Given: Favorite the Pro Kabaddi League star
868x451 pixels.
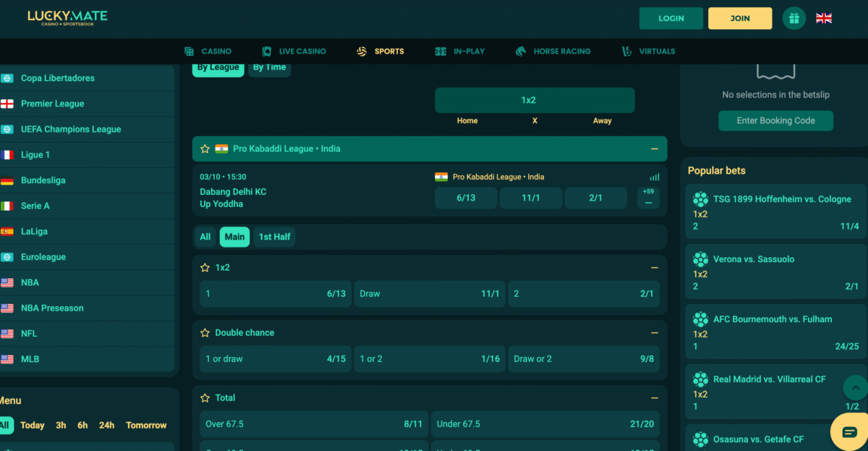Looking at the screenshot, I should pos(205,148).
